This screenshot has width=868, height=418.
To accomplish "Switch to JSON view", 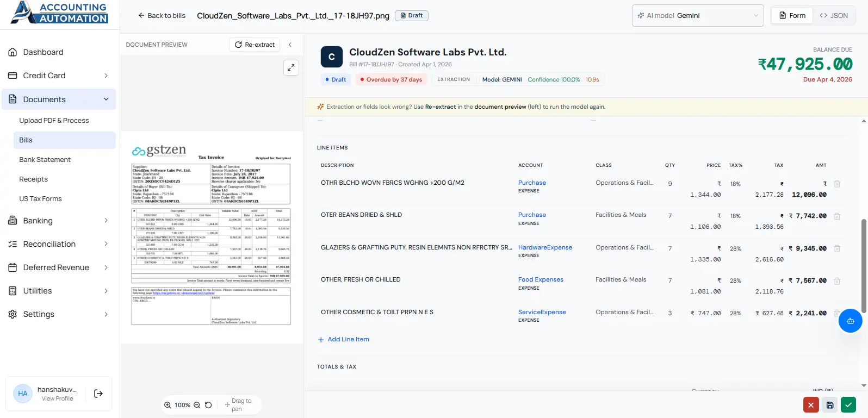I will 834,16.
